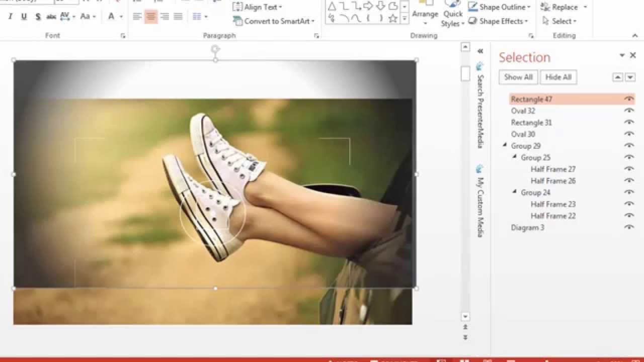
Task: Collapse the Group 24 tree node
Action: 514,192
